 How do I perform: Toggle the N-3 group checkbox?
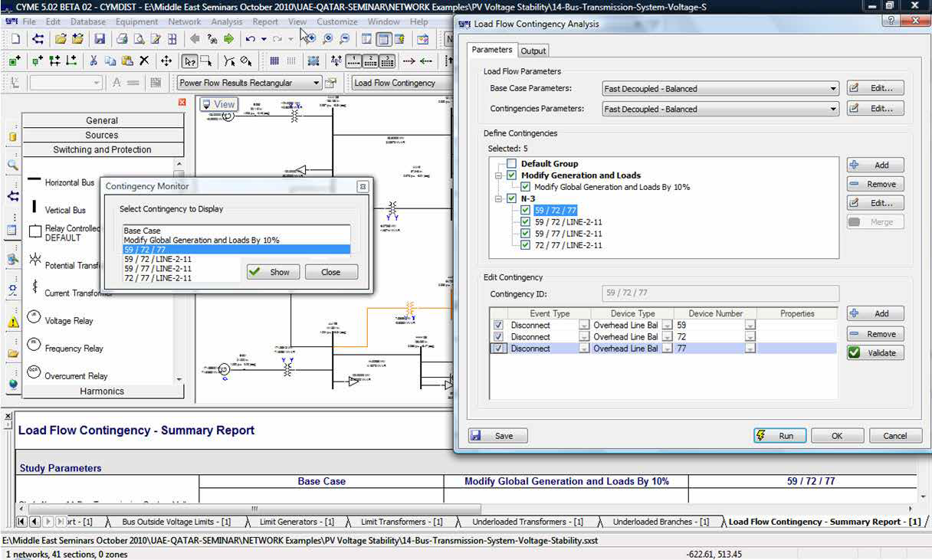pyautogui.click(x=511, y=198)
